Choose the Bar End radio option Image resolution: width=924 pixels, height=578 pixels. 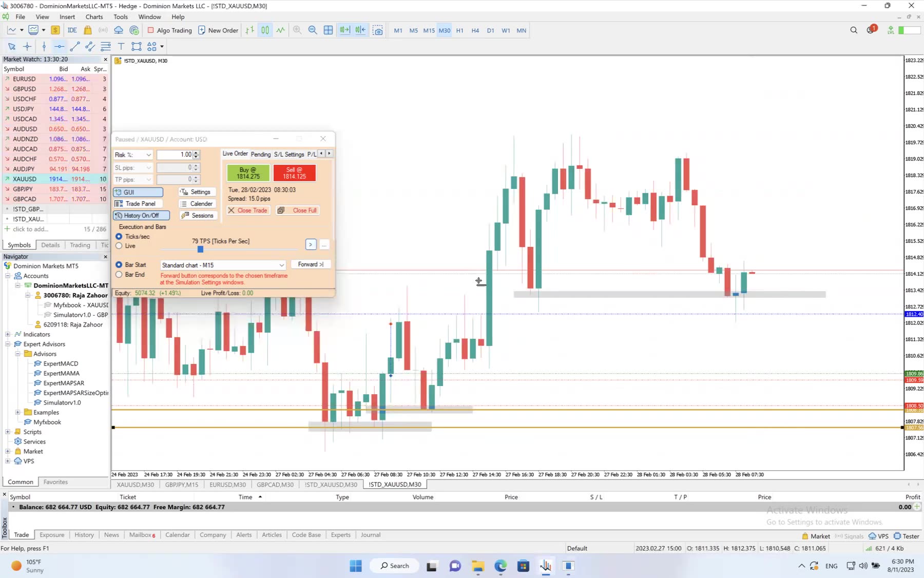119,275
